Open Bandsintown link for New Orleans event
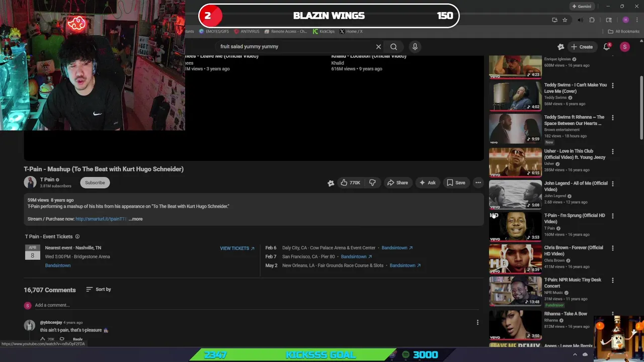Viewport: 644px width, 362px height. coord(405,265)
